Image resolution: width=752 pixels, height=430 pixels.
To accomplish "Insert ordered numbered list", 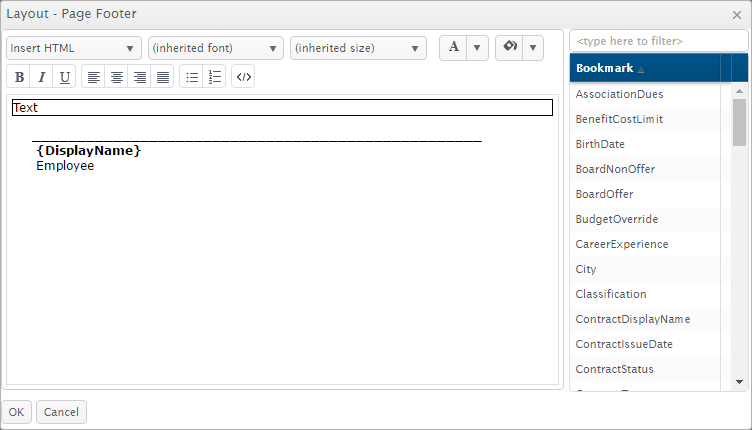I will 215,77.
